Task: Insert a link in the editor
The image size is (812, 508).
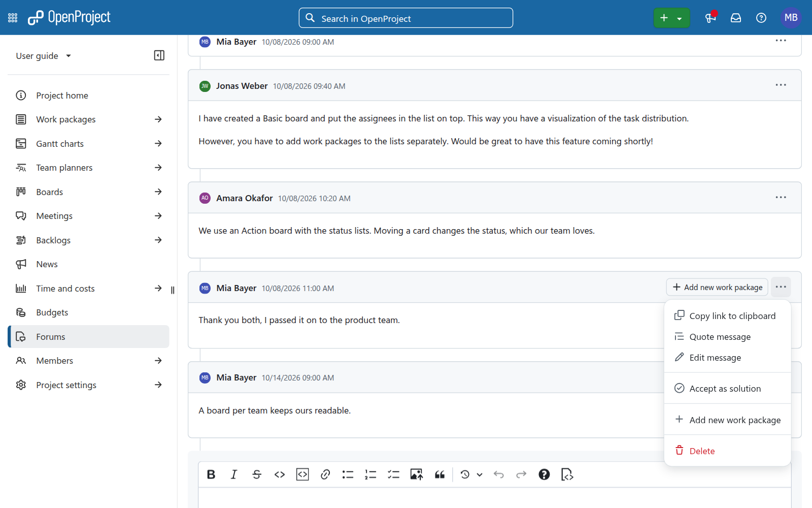Action: (325, 474)
